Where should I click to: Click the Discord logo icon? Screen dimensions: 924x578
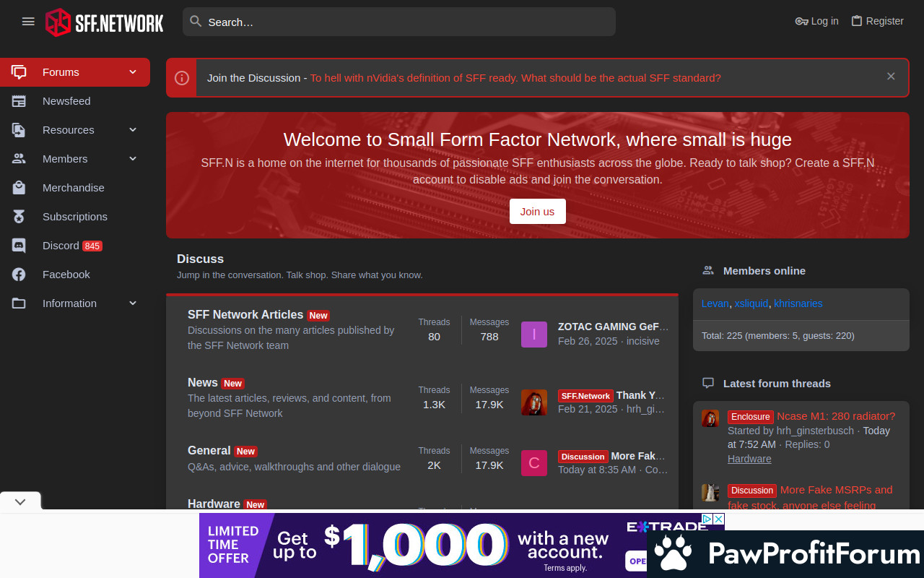(x=19, y=246)
